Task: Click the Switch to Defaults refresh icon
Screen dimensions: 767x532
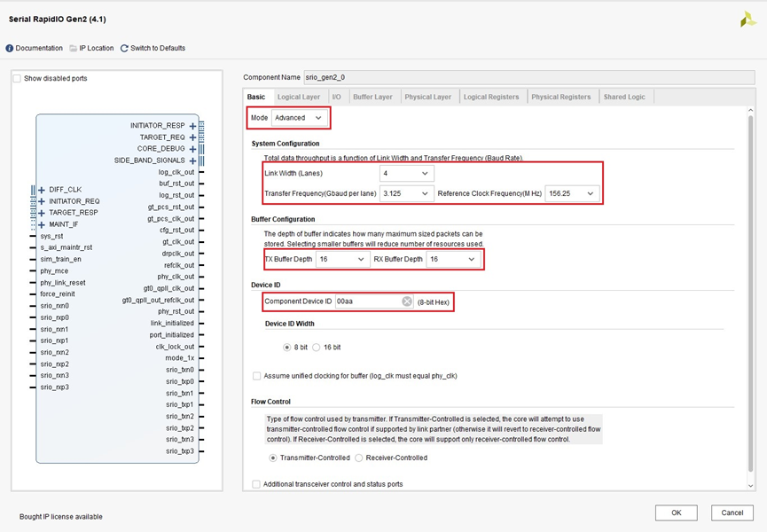Action: [x=124, y=48]
